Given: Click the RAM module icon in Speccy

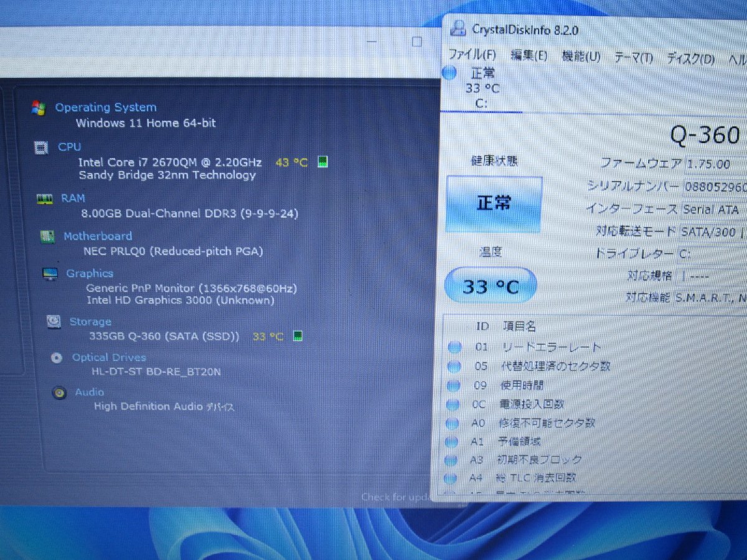Looking at the screenshot, I should (44, 199).
